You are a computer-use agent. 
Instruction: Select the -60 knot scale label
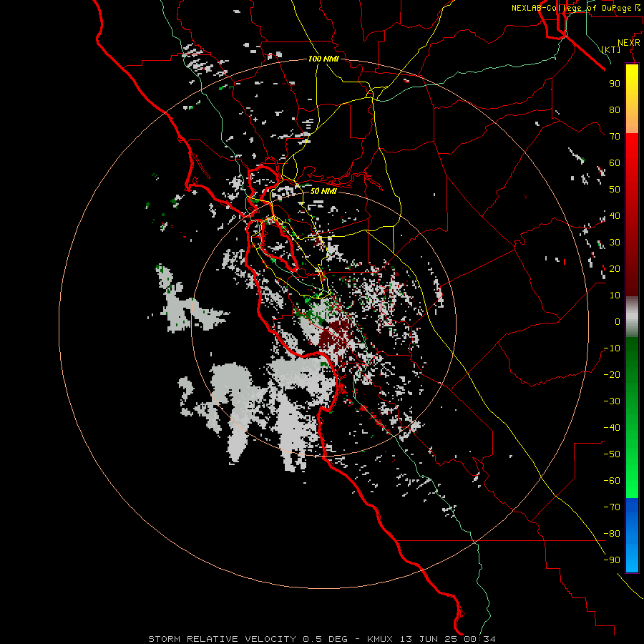point(612,481)
